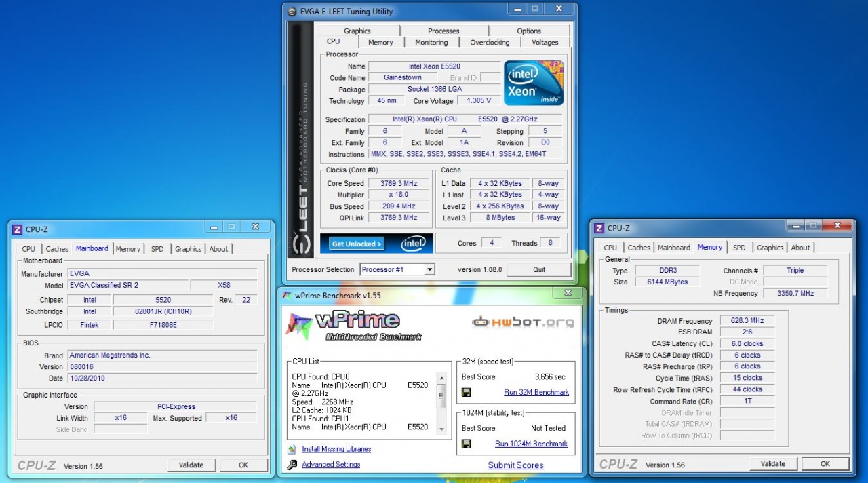Click the Bus Speed value 209.4 MHz
868x483 pixels.
(399, 206)
